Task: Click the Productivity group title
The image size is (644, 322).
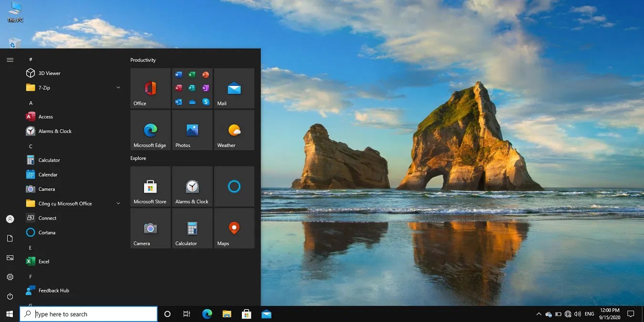Action: pos(143,60)
